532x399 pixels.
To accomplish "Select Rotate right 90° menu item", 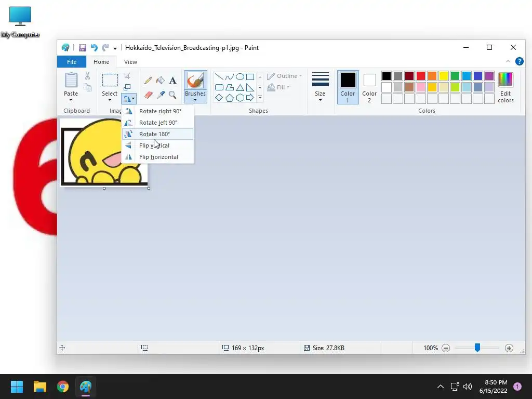I will click(x=158, y=111).
